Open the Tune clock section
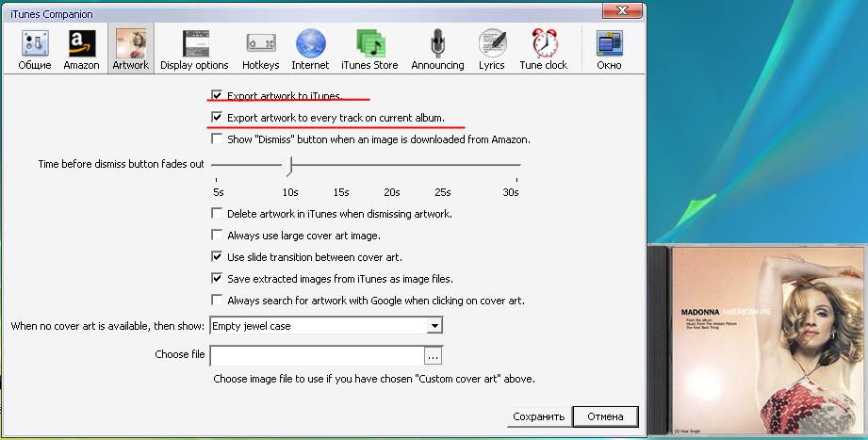This screenshot has width=868, height=440. tap(544, 49)
